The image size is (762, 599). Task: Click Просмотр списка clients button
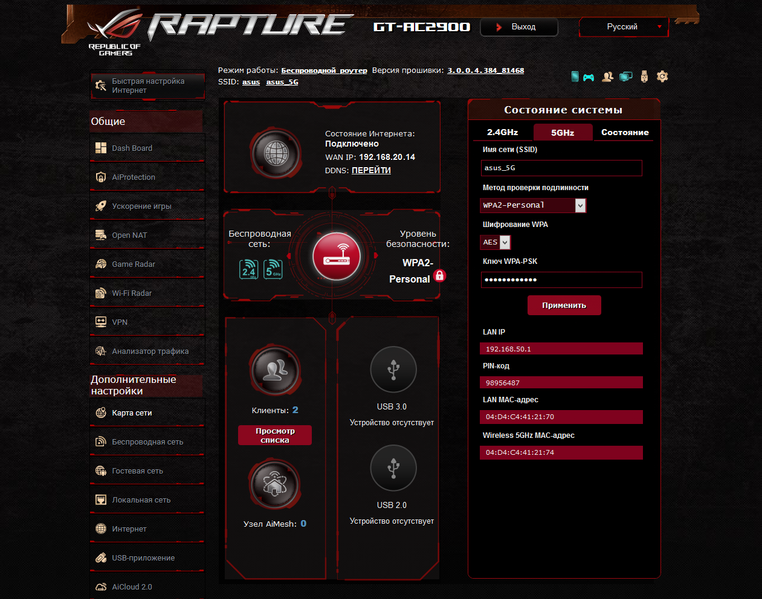[275, 435]
